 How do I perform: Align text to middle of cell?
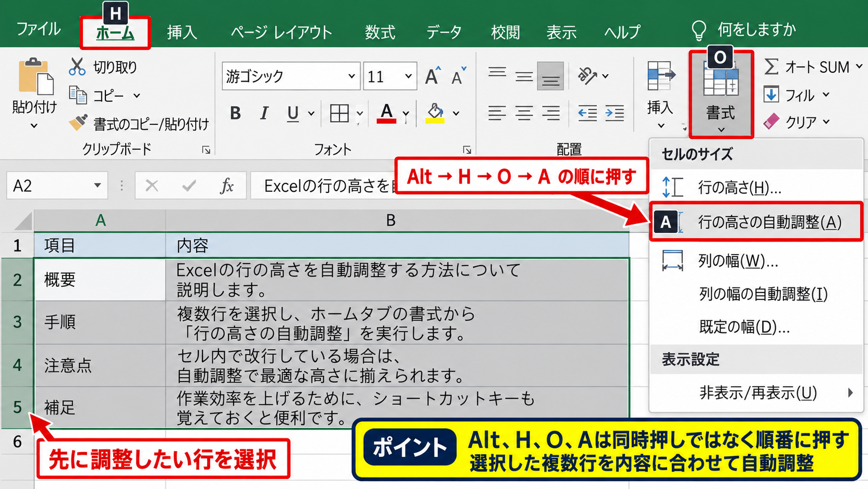pos(524,76)
